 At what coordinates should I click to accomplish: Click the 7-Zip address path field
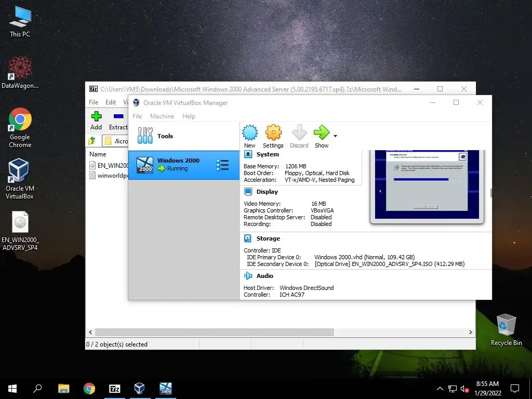point(115,141)
